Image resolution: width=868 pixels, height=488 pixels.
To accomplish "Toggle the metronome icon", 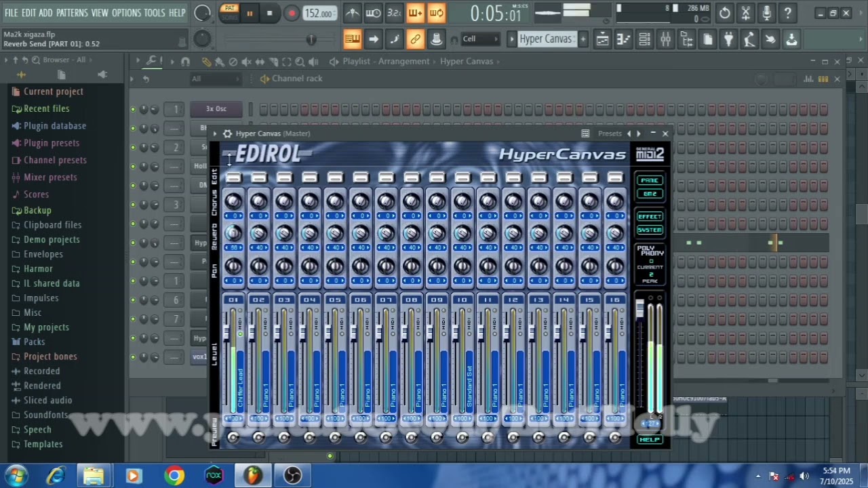I will (352, 13).
